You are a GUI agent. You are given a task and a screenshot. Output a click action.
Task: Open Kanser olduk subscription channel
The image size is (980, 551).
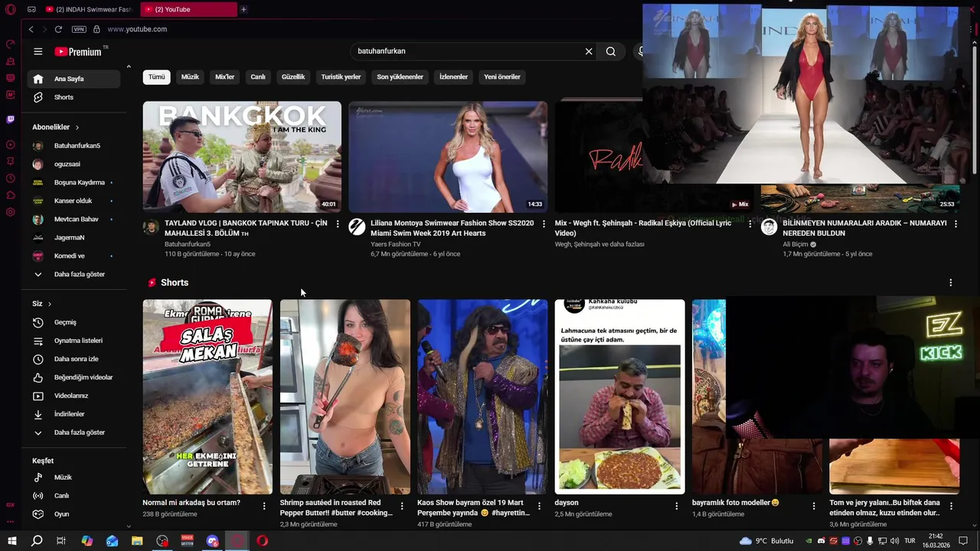coord(73,201)
